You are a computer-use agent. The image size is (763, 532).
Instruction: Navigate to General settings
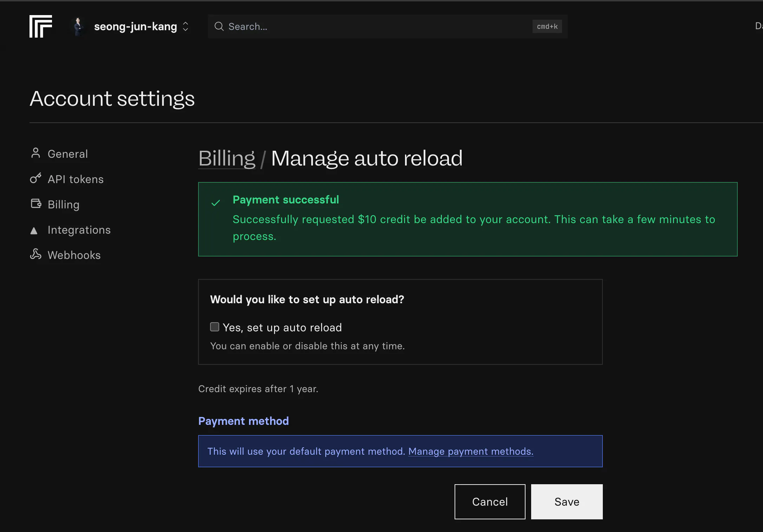click(67, 153)
